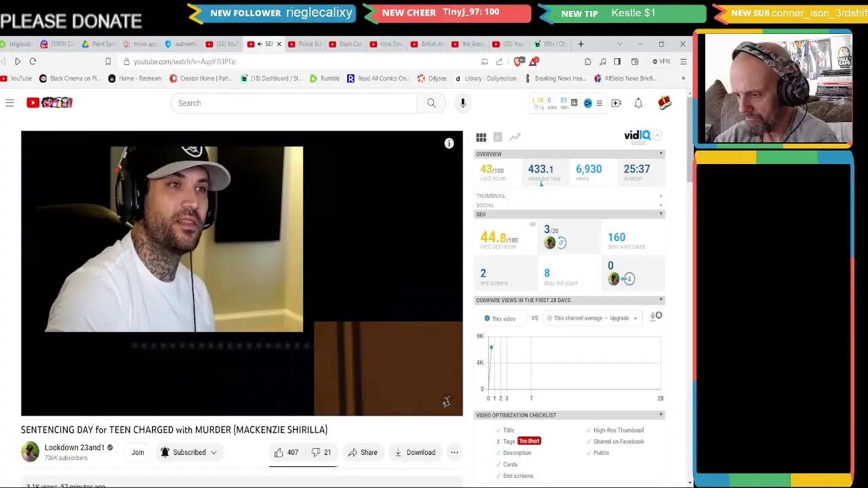Image resolution: width=868 pixels, height=488 pixels.
Task: Click the vidIQ toolbar menu lines icon
Action: pos(599,103)
